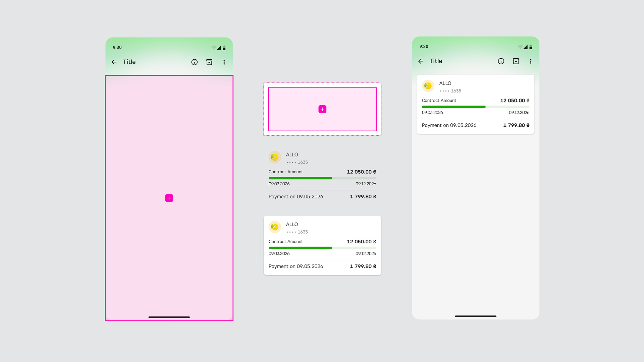Select 1 799.80 ₴ in borderless middle card

click(x=363, y=197)
